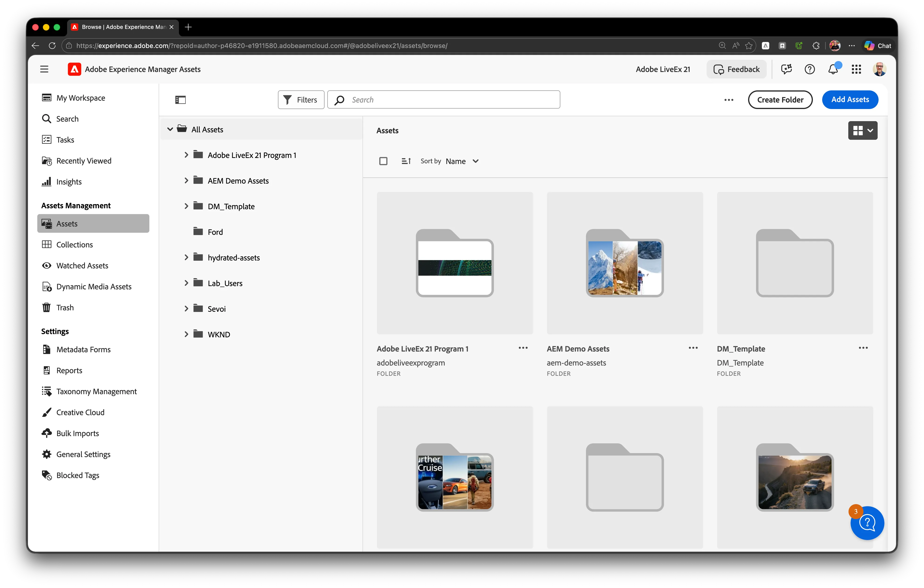Open the Adobe LiveEx 21 Program 1 thumbnail
The image size is (924, 588).
(x=455, y=263)
